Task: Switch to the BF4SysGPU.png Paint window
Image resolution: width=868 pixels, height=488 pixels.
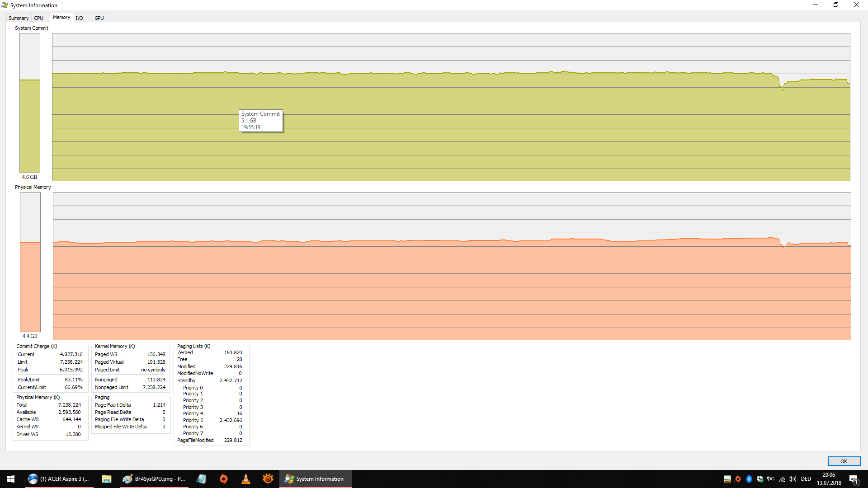Action: click(x=154, y=479)
